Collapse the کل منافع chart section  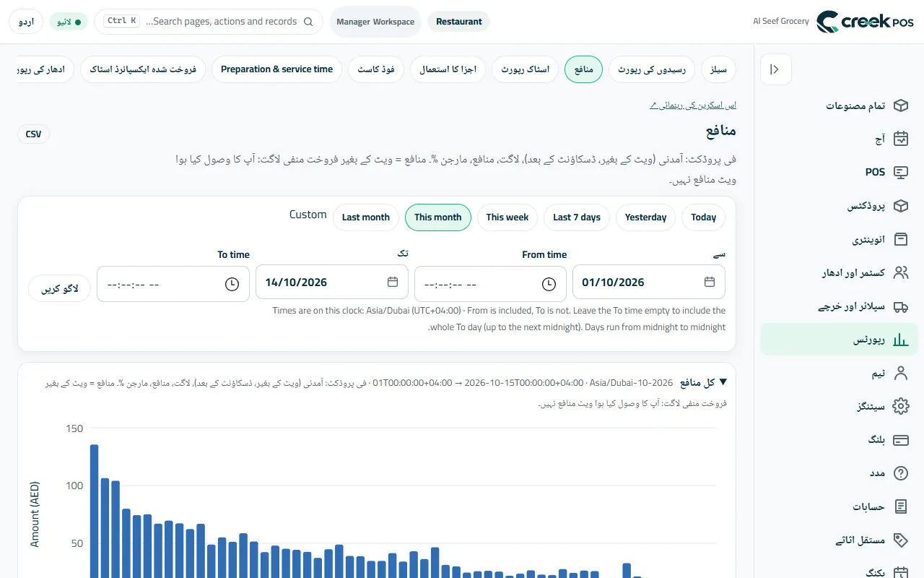[723, 382]
